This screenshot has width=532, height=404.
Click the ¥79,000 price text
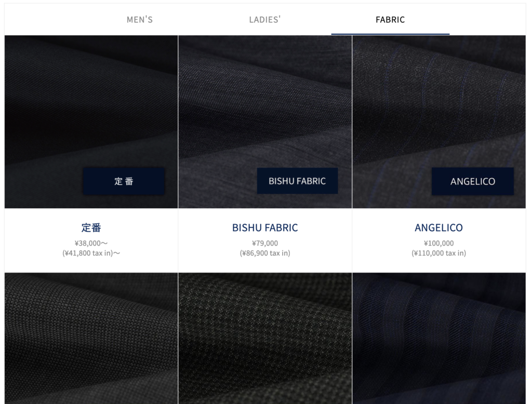click(265, 243)
